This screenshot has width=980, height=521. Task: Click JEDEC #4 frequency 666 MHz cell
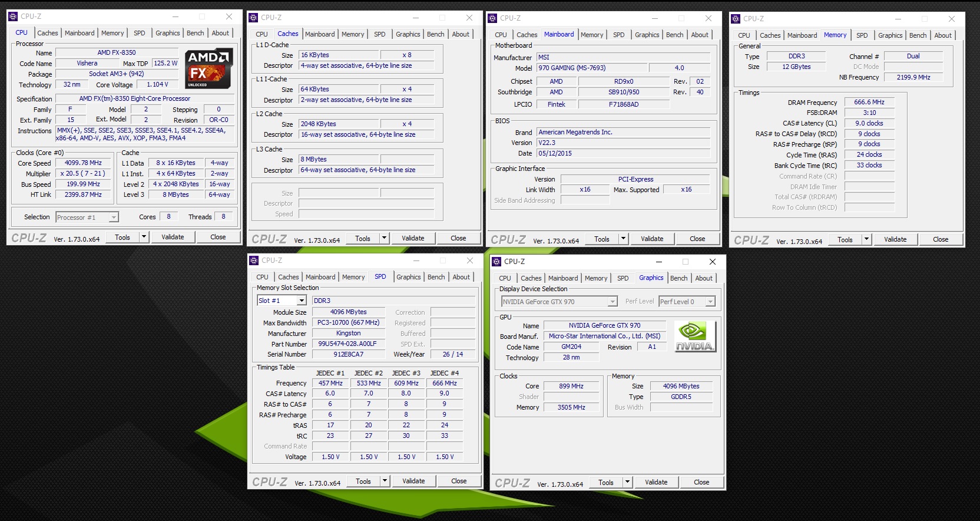[x=445, y=383]
